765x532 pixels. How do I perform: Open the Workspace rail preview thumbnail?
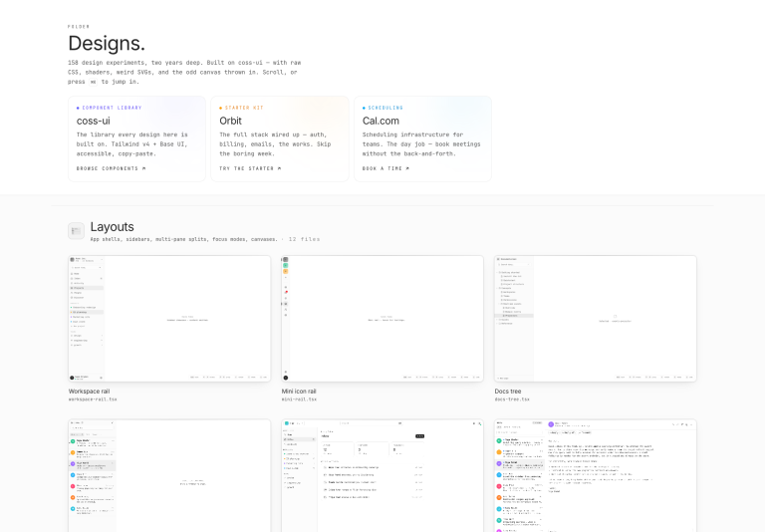[169, 318]
